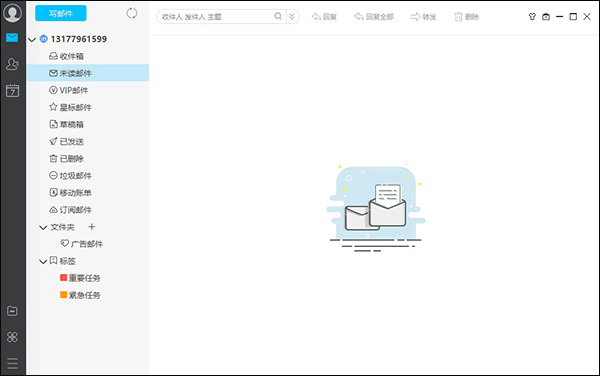This screenshot has height=376, width=600.
Task: Open the apps grid sidebar icon
Action: click(x=12, y=337)
